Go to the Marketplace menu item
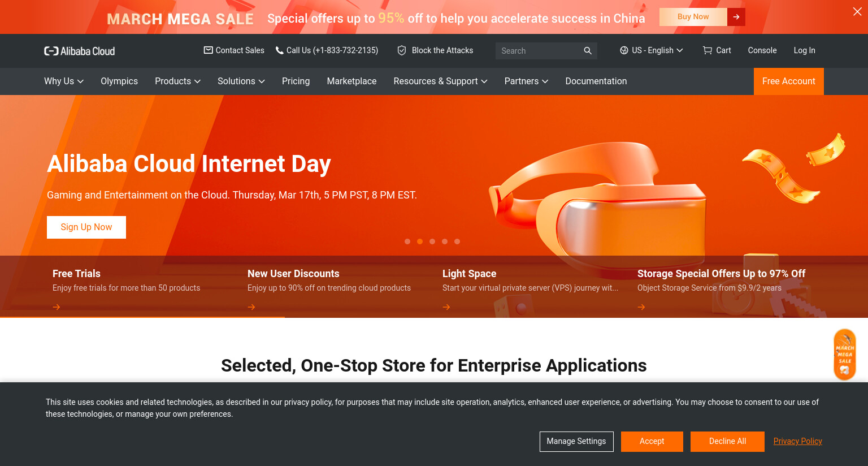The width and height of the screenshot is (868, 466). click(x=351, y=81)
